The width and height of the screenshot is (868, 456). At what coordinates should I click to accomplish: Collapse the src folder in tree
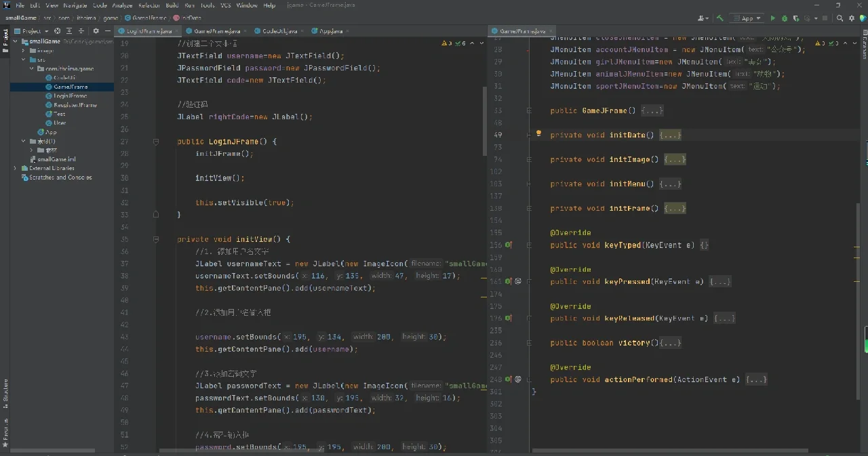24,60
